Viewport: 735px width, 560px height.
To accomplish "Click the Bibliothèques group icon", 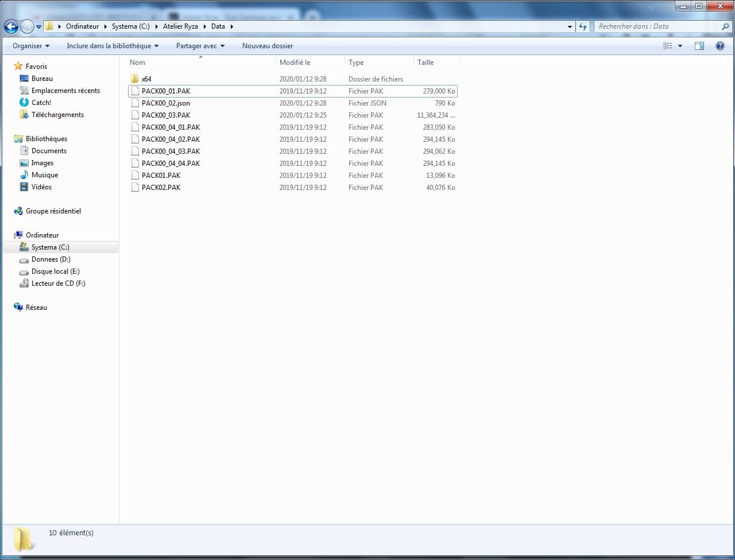I will tap(18, 139).
